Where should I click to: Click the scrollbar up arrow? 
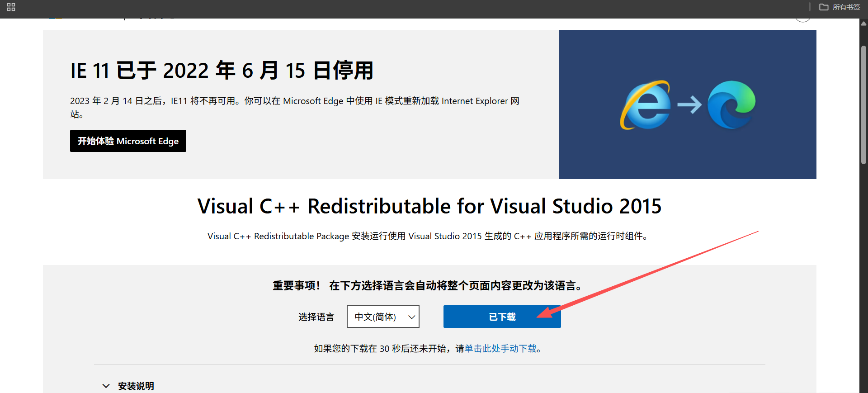click(863, 24)
